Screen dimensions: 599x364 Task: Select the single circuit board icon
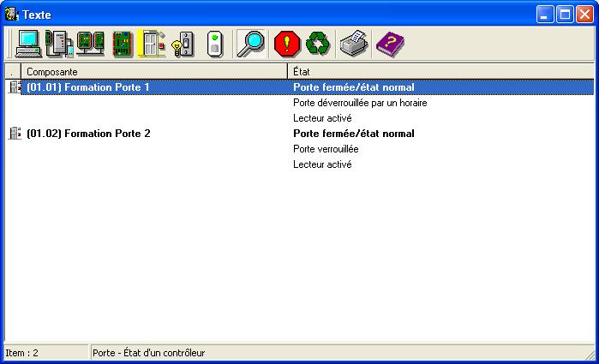click(x=123, y=44)
